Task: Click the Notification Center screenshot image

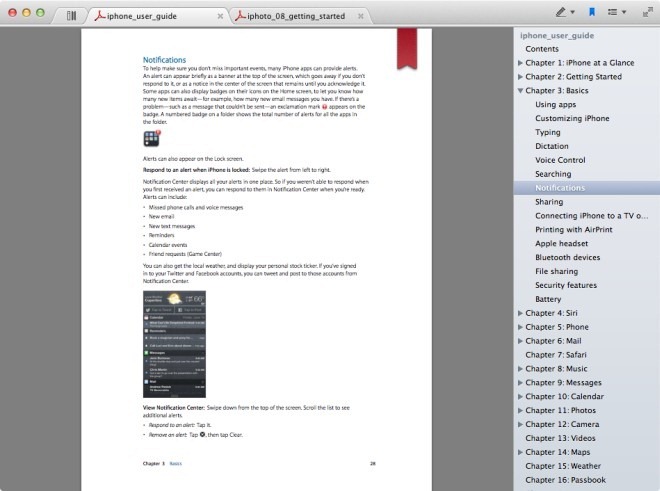Action: pyautogui.click(x=174, y=344)
